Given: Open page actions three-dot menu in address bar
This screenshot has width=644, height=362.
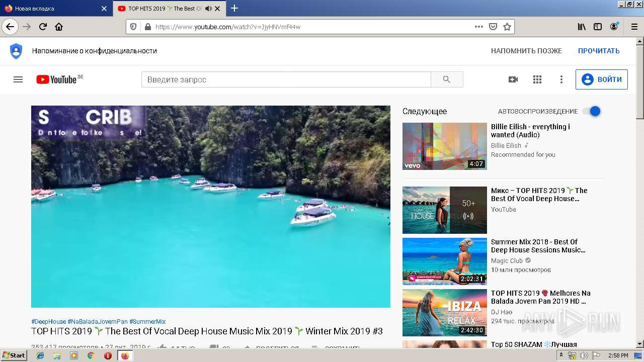Looking at the screenshot, I should tap(478, 27).
